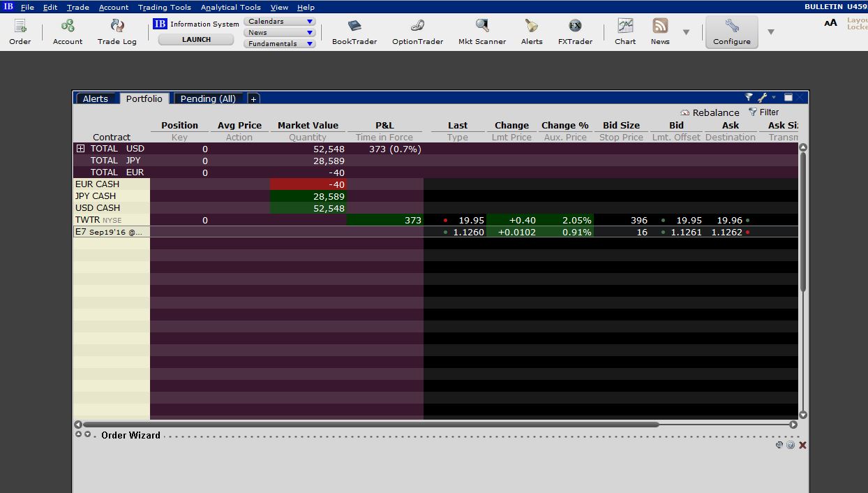Add a new tab with plus button

click(x=253, y=98)
